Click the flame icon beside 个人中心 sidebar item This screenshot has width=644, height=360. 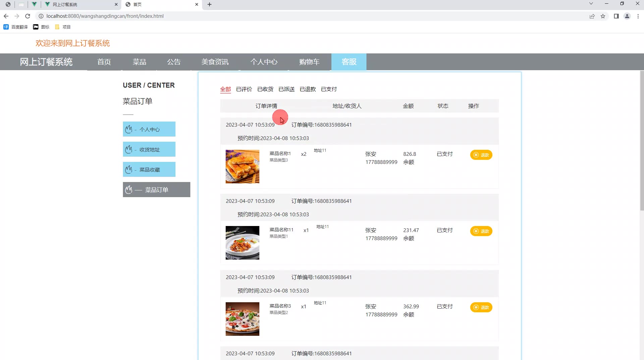128,129
